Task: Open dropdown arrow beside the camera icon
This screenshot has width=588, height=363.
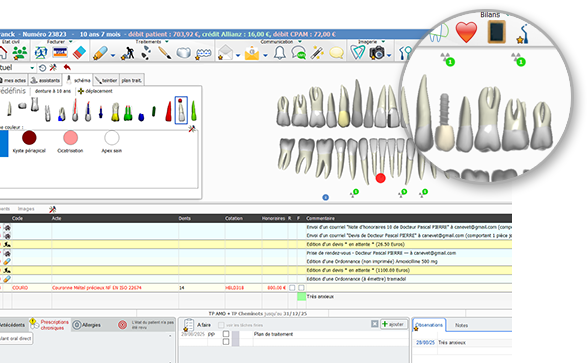Action: (x=389, y=56)
